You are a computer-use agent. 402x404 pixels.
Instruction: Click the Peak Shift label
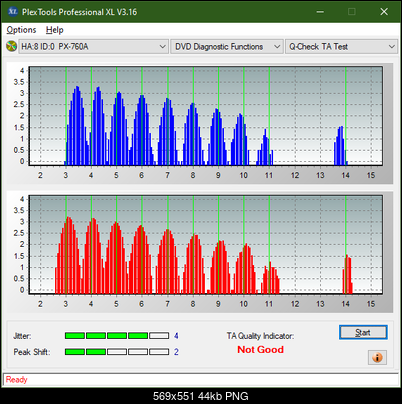[32, 352]
